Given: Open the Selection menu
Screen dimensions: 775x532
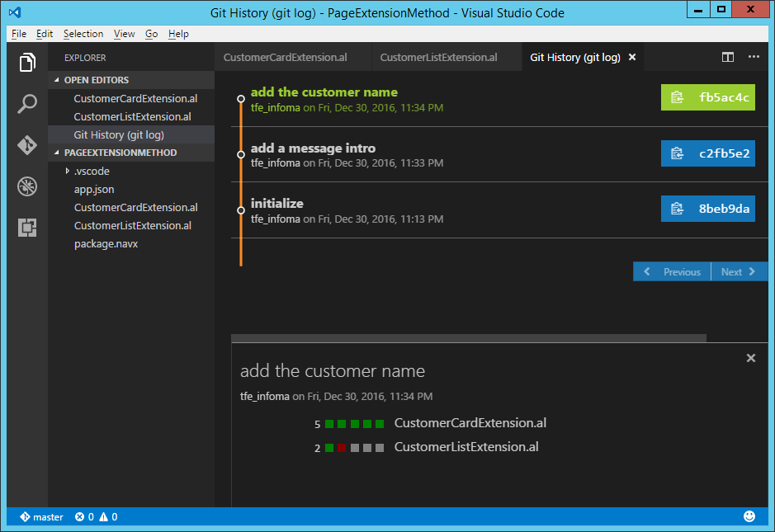Looking at the screenshot, I should pos(83,34).
